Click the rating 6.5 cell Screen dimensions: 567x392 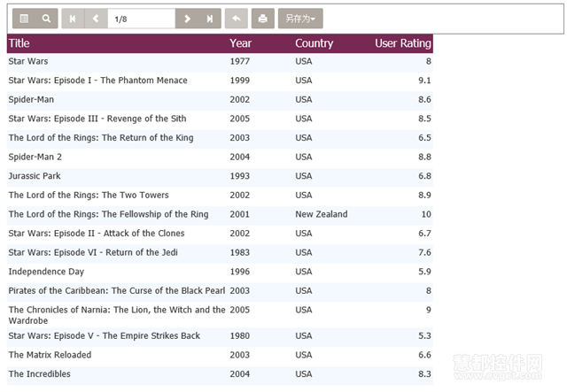(x=424, y=138)
